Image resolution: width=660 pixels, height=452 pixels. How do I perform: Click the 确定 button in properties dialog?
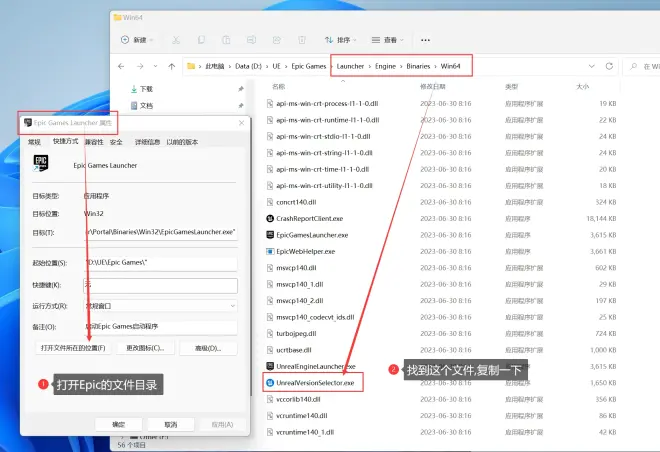pos(118,424)
